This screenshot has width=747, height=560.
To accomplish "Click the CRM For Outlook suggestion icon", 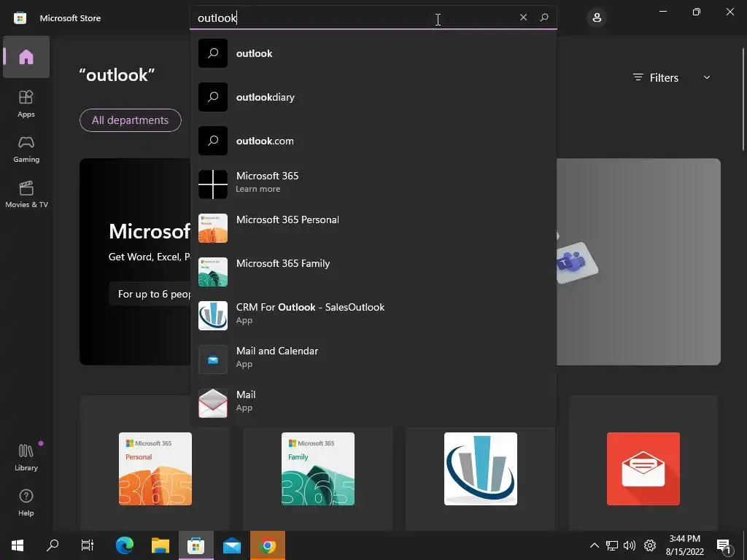I will [x=213, y=316].
